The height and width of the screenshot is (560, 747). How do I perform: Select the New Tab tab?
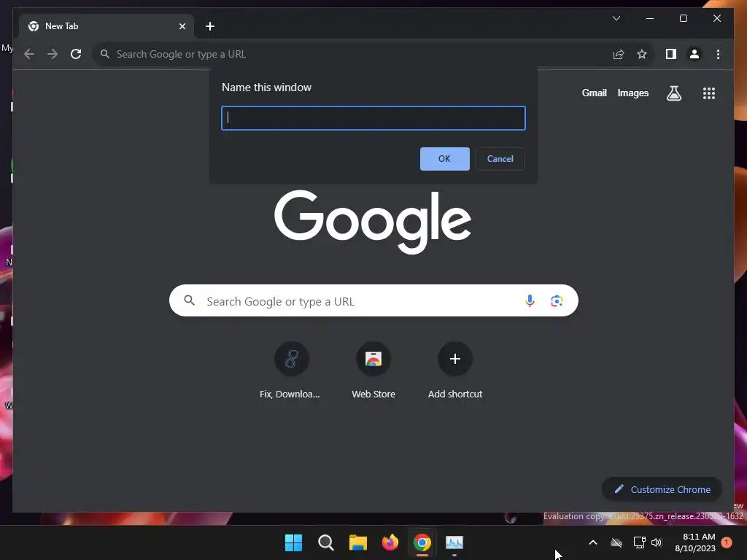[x=107, y=26]
